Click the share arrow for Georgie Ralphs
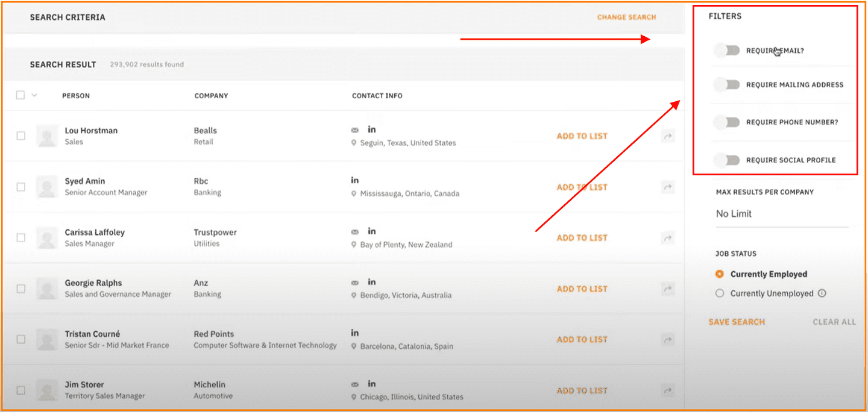Viewport: 868px width, 412px height. (x=667, y=289)
